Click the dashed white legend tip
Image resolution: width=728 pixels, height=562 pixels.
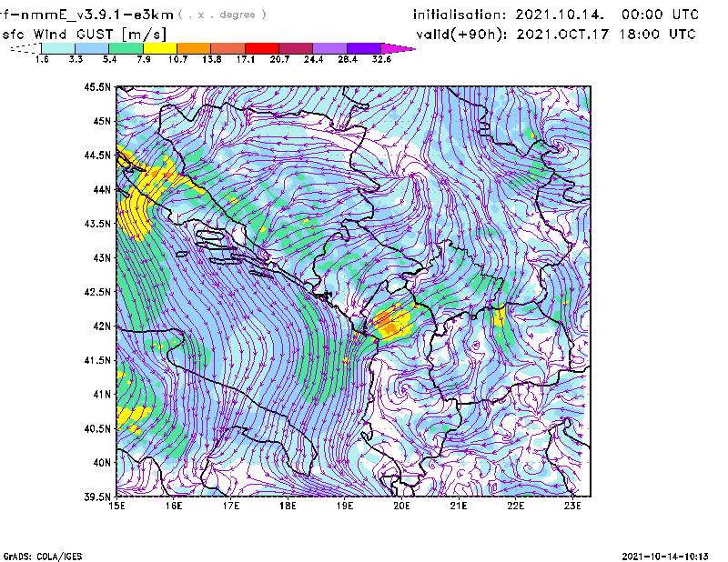pyautogui.click(x=25, y=48)
